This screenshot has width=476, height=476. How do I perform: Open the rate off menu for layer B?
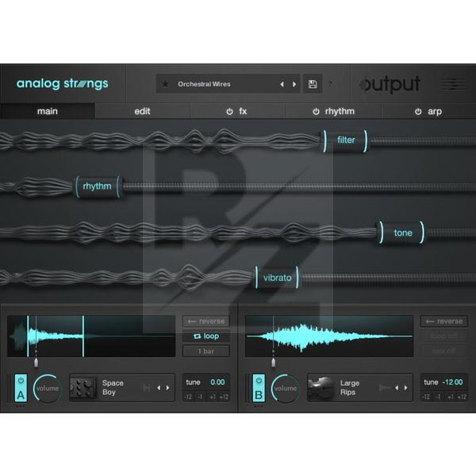[x=443, y=351]
